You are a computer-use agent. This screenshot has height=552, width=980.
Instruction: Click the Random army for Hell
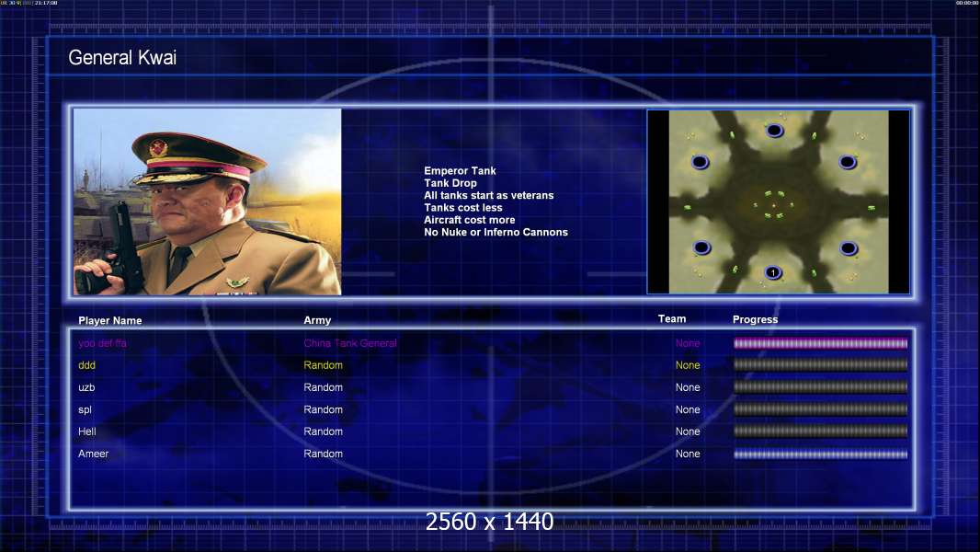[323, 431]
